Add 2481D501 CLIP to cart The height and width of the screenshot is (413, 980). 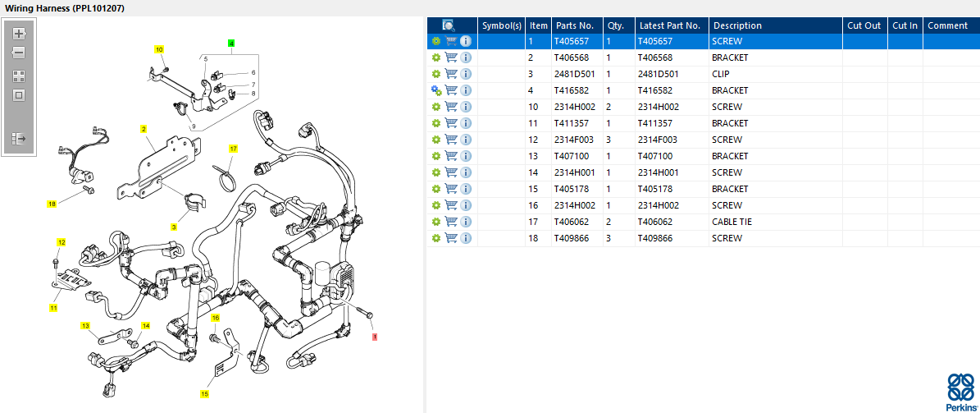click(x=450, y=74)
